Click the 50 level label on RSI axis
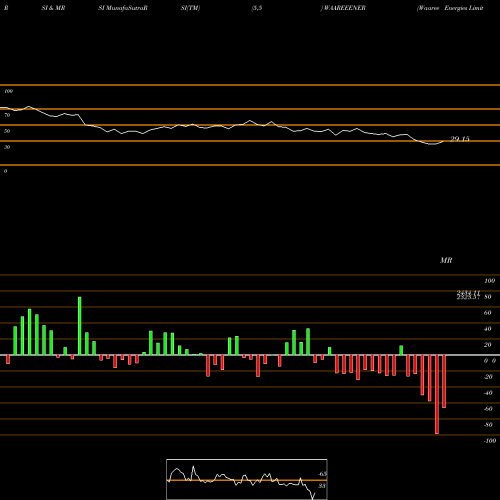 tap(7, 131)
